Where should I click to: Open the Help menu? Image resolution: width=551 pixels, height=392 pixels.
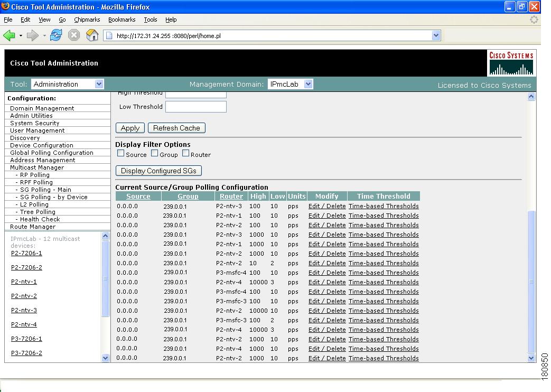point(171,20)
